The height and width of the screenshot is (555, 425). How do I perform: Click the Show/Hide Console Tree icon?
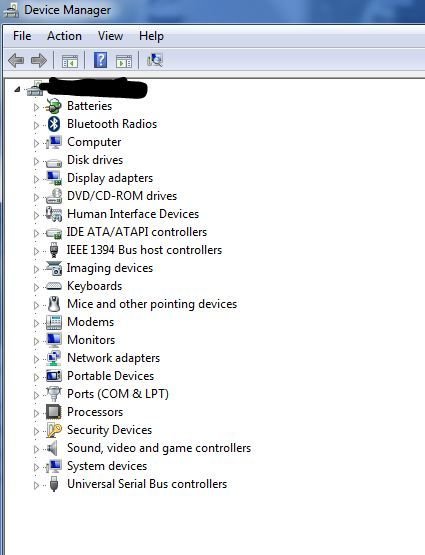click(x=70, y=61)
